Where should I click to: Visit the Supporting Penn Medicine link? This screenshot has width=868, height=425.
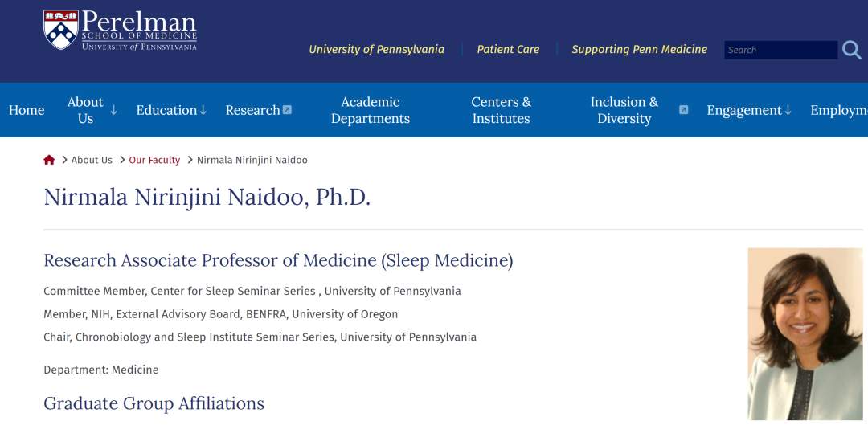pos(639,50)
